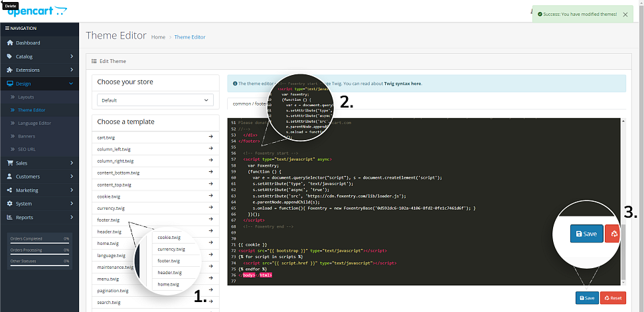Select footer.twig template
Screen dimensions: 644x312
pos(108,220)
